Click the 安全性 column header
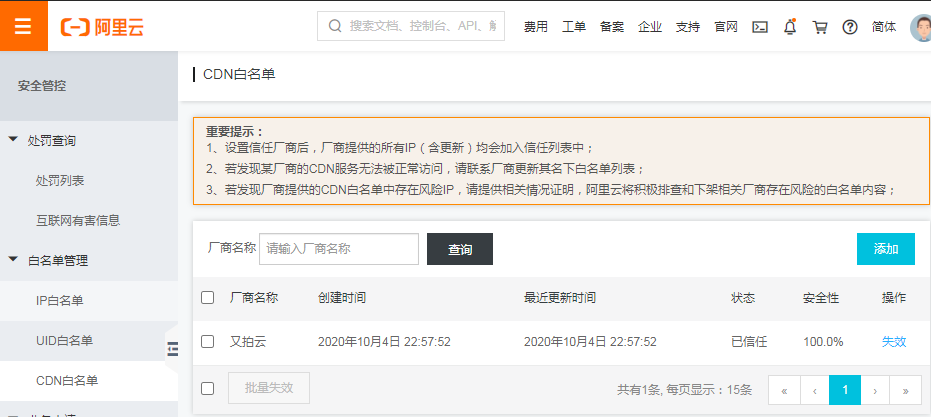Image resolution: width=931 pixels, height=417 pixels. (x=821, y=298)
